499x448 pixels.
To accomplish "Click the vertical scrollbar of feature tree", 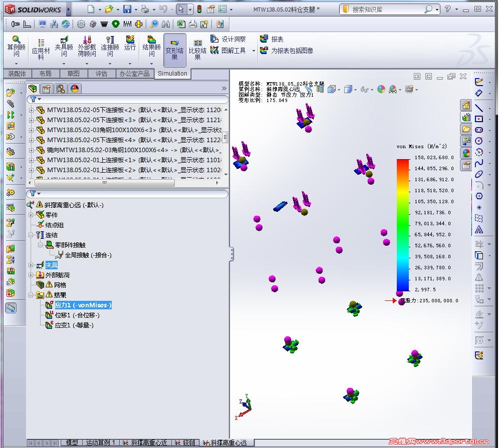I will 225,137.
